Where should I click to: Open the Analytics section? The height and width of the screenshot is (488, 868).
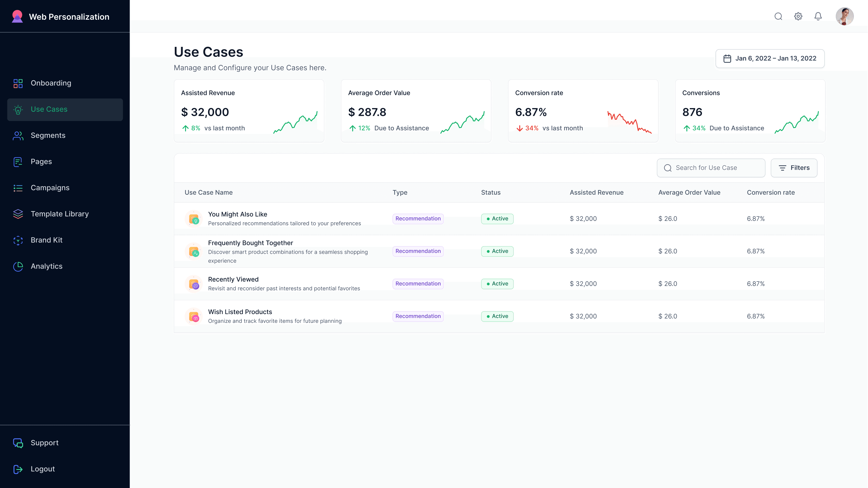[x=46, y=266]
